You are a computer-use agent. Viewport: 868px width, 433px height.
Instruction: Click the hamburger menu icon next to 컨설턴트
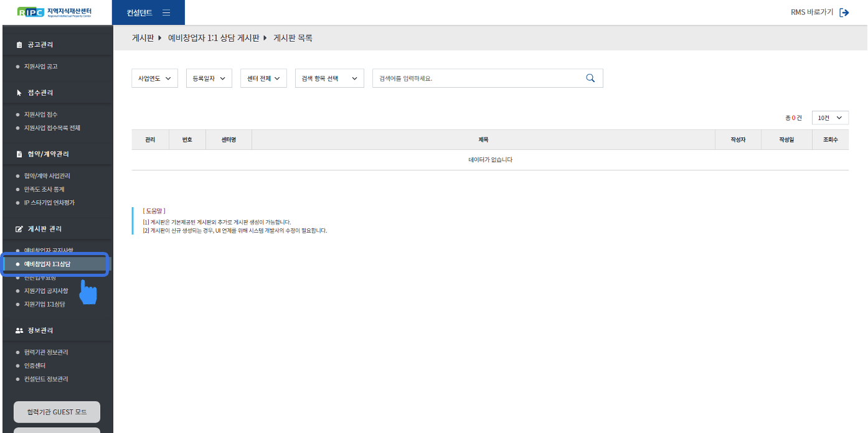tap(166, 12)
